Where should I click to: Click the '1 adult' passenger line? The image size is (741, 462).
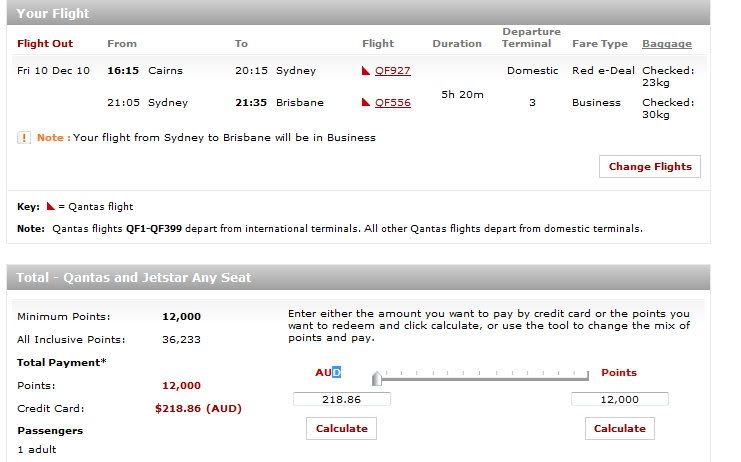pyautogui.click(x=36, y=449)
